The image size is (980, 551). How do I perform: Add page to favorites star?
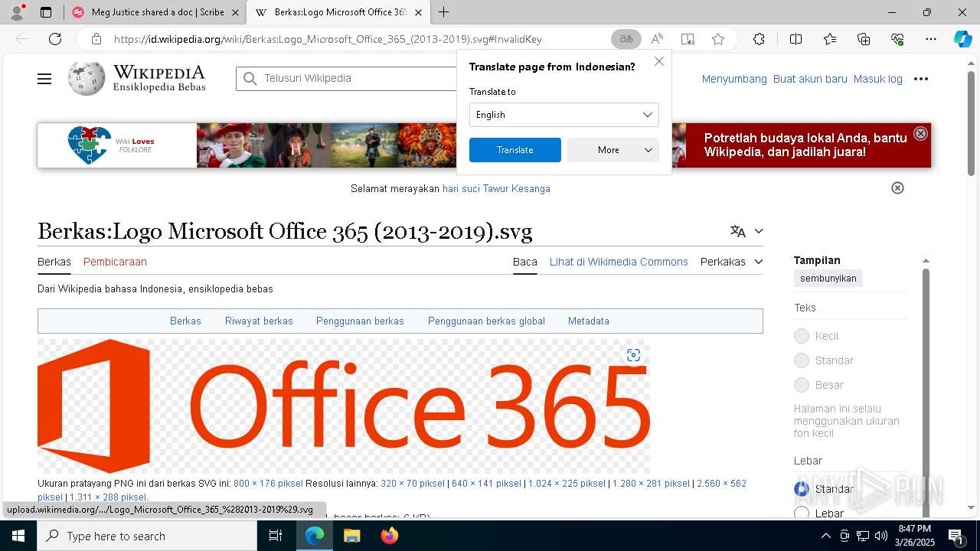(718, 39)
